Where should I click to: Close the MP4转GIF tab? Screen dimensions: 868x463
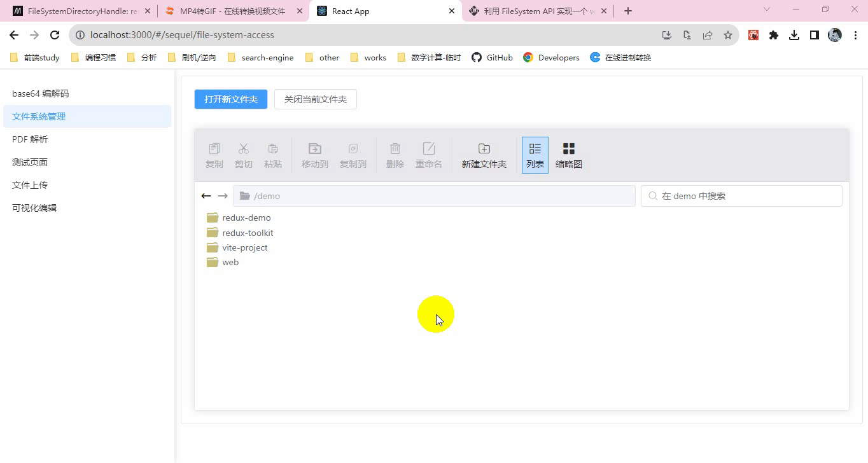300,11
